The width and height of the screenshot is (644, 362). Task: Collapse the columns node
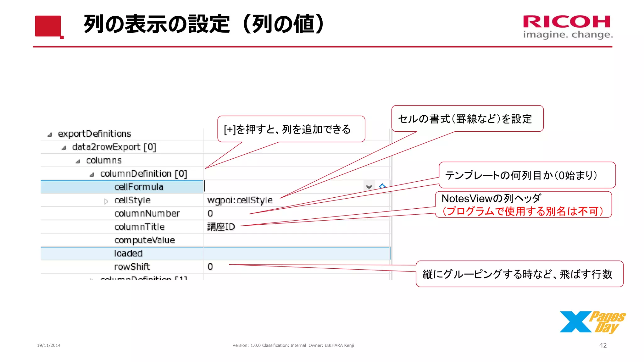click(x=78, y=162)
